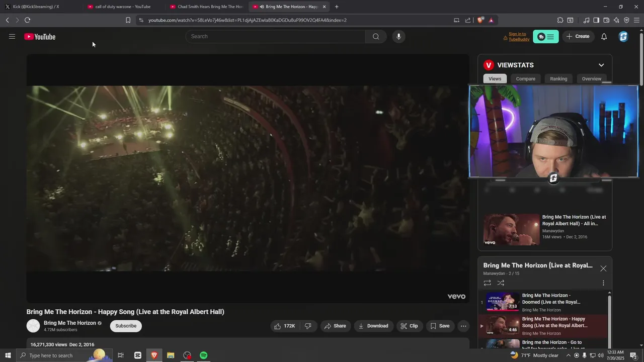644x362 pixels.
Task: Switch to Chad Smith Hears tab
Action: [x=206, y=7]
